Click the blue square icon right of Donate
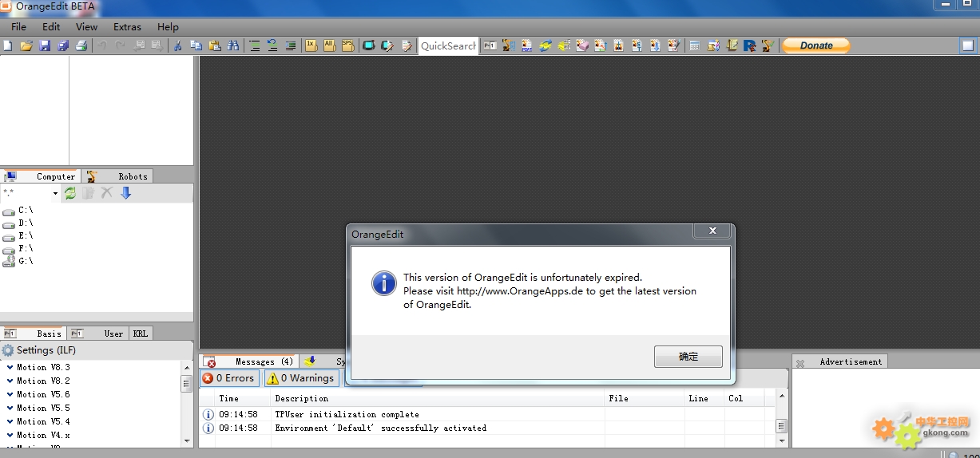980x458 pixels. click(967, 45)
